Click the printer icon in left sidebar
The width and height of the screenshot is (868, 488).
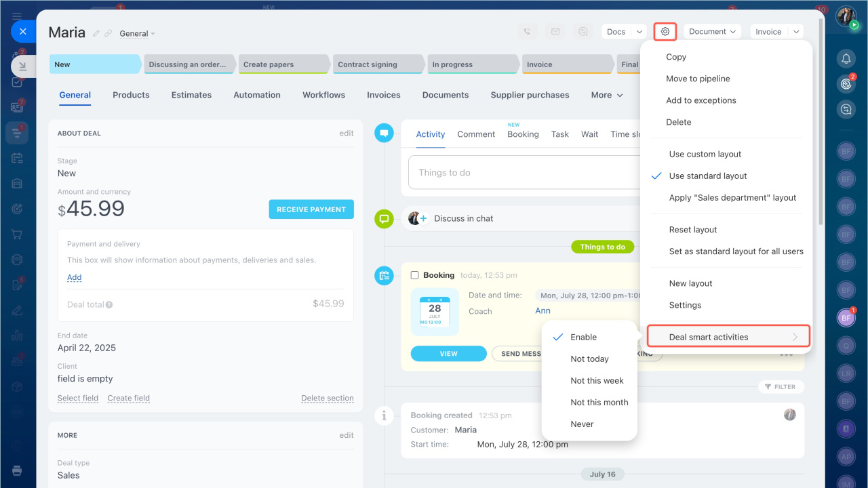pos(17,470)
